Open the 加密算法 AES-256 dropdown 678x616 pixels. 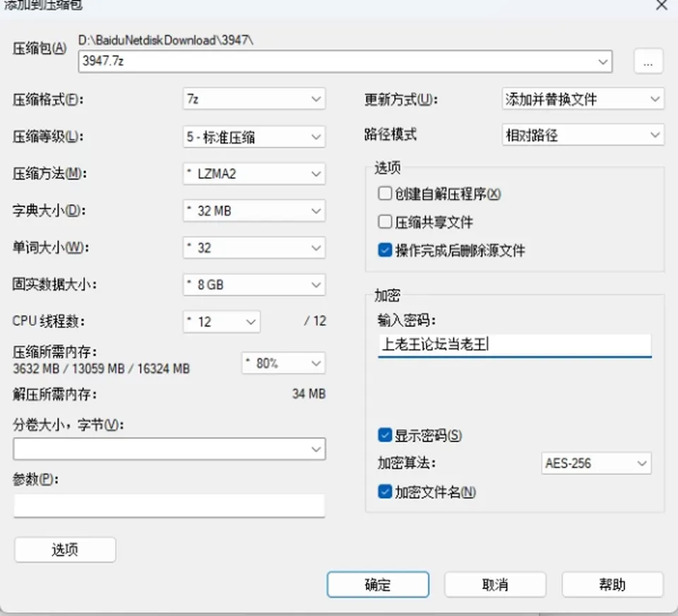[596, 463]
